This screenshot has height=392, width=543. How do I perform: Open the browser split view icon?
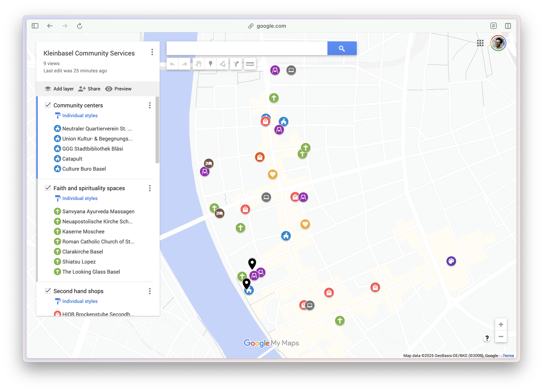(508, 26)
